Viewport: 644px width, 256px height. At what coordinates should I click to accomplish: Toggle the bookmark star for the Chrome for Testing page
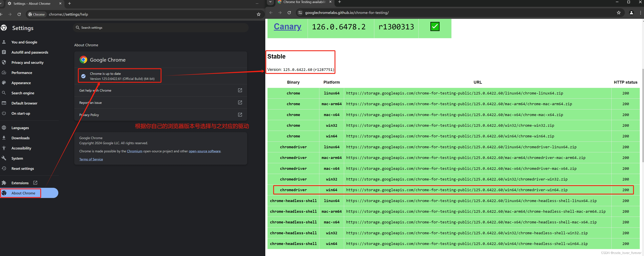[619, 13]
